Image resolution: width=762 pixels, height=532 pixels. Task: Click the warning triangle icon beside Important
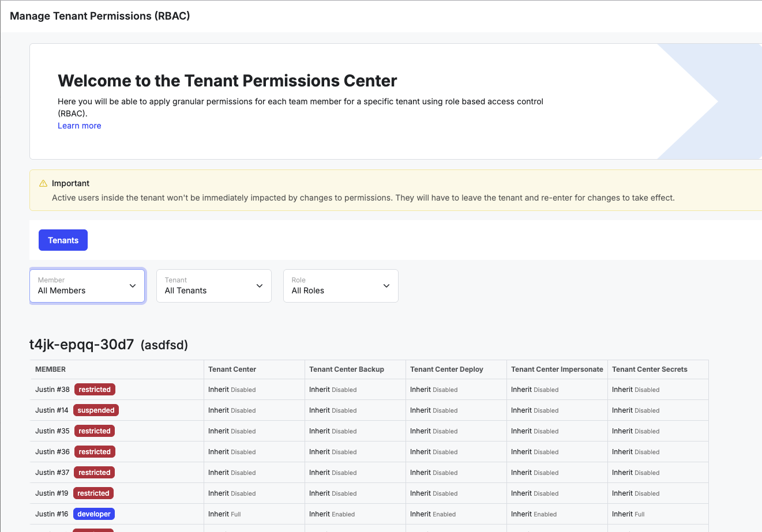pyautogui.click(x=43, y=183)
